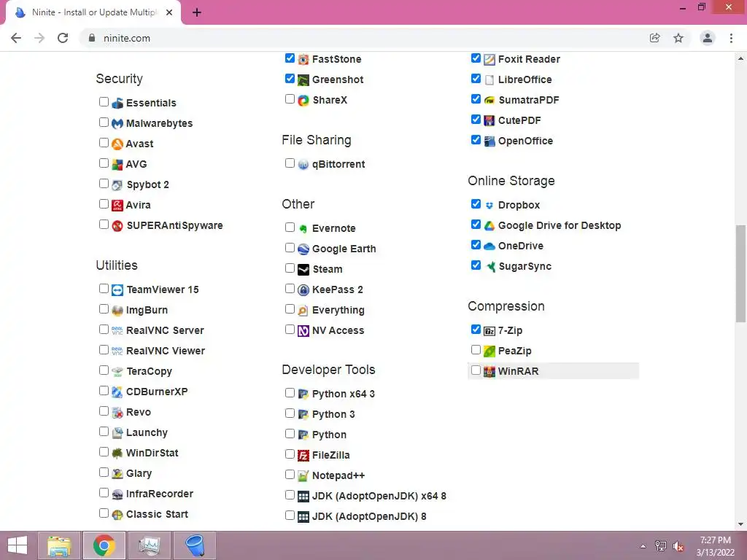The image size is (747, 560).
Task: Click the scrollbar down arrow
Action: tap(740, 524)
